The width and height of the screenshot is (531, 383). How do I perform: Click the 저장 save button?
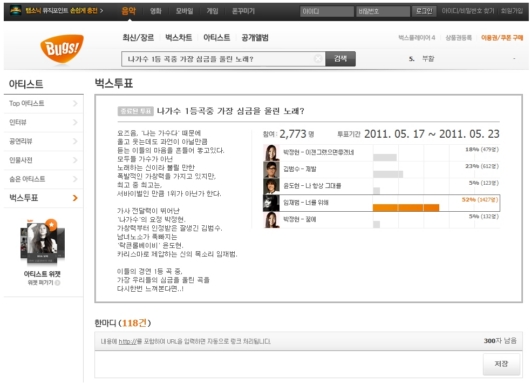coord(501,364)
